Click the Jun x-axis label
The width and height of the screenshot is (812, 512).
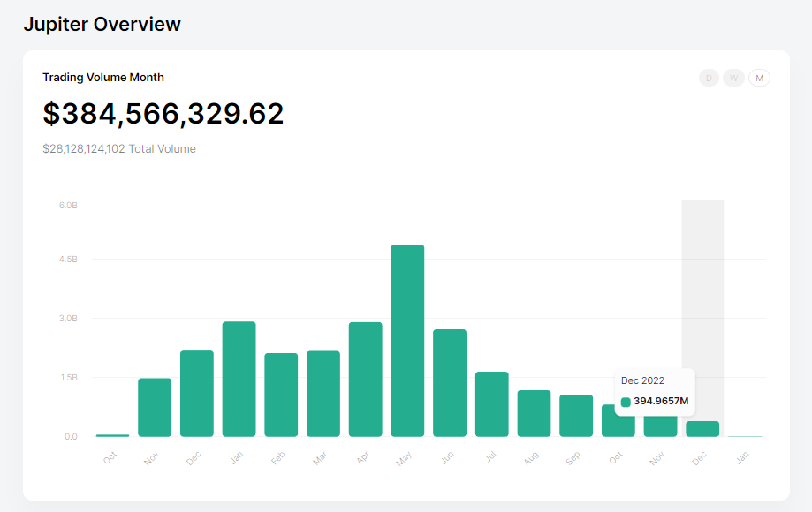[447, 457]
